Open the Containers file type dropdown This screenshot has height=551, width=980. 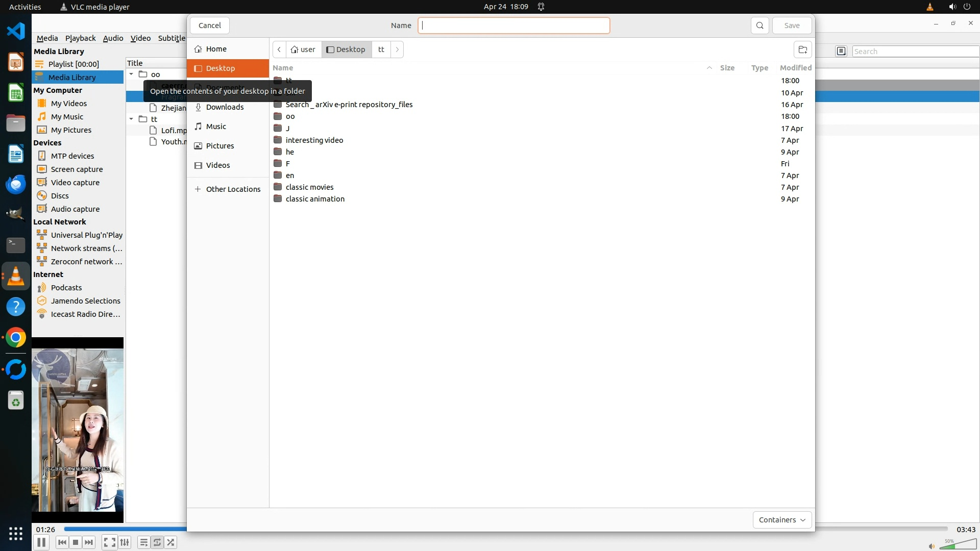tap(782, 520)
